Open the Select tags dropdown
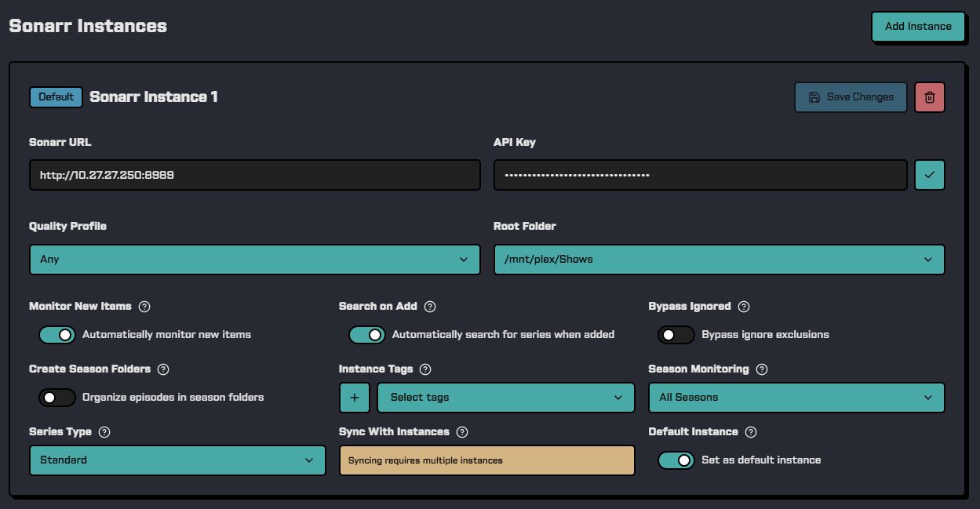Viewport: 980px width, 509px height. pyautogui.click(x=506, y=398)
